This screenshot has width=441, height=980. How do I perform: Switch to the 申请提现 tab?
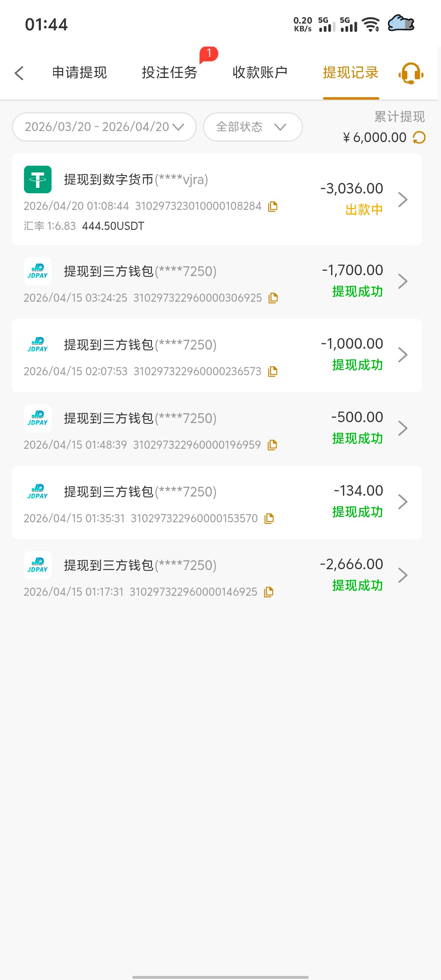point(80,73)
